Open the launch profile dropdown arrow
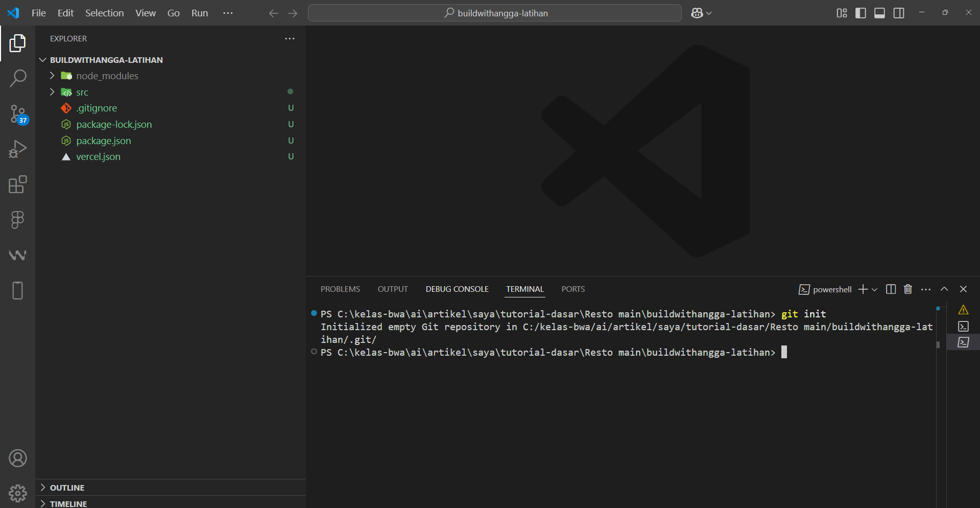 (x=874, y=289)
